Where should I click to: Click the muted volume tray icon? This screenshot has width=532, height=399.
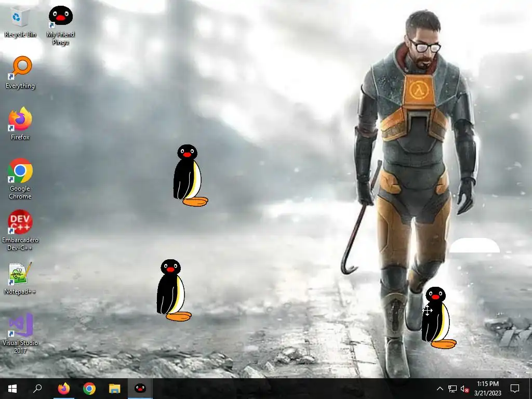pos(465,389)
